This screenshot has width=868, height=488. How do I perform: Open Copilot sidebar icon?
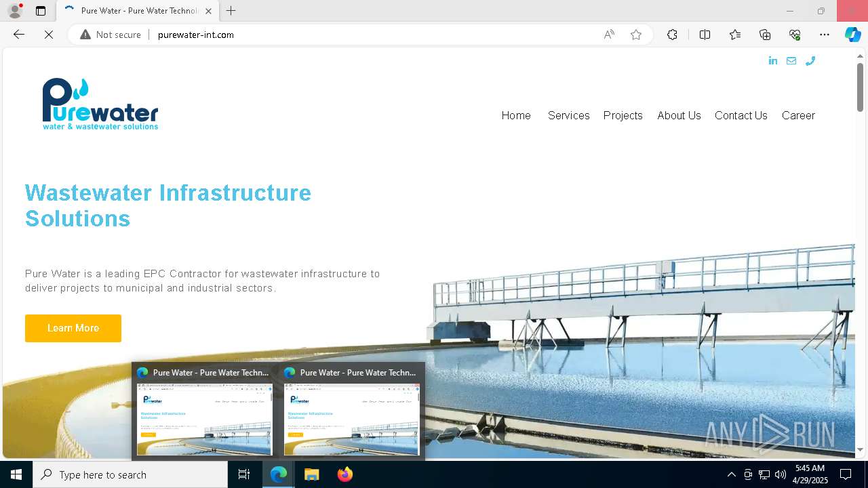coord(852,35)
